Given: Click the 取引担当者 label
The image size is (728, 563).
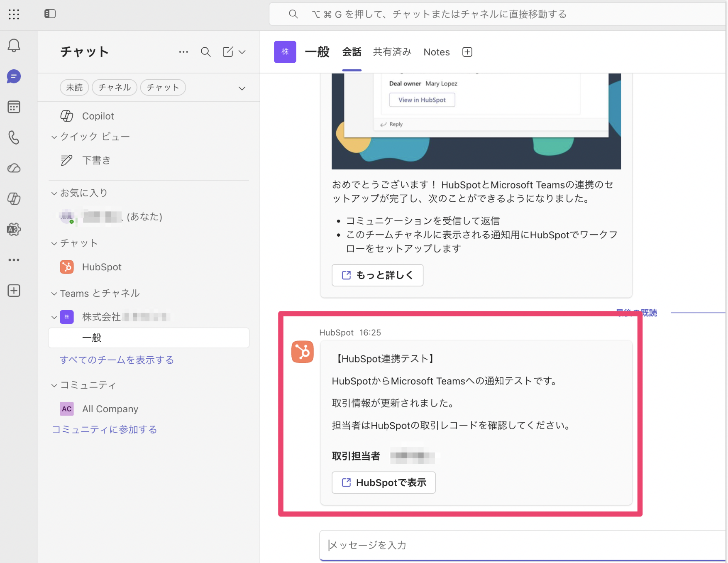Looking at the screenshot, I should (x=356, y=456).
